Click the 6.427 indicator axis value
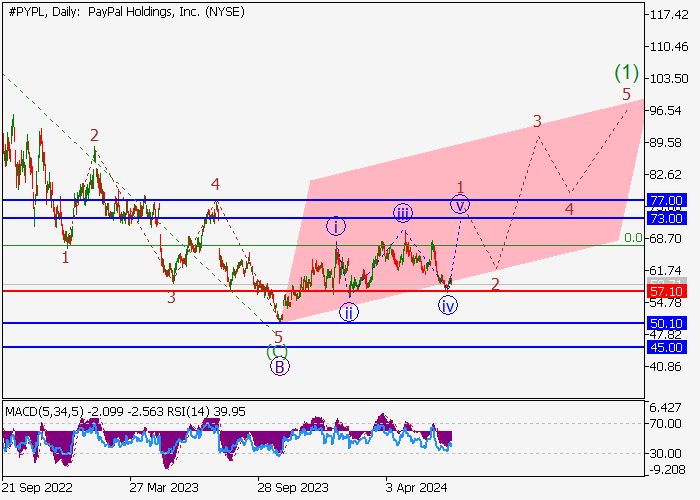The height and width of the screenshot is (500, 700). tap(666, 408)
